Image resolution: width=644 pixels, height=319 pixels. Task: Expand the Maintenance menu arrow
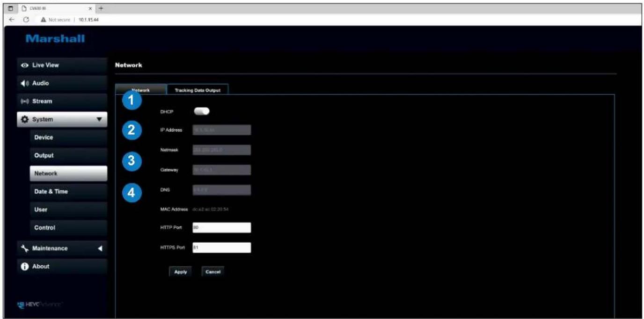(99, 248)
